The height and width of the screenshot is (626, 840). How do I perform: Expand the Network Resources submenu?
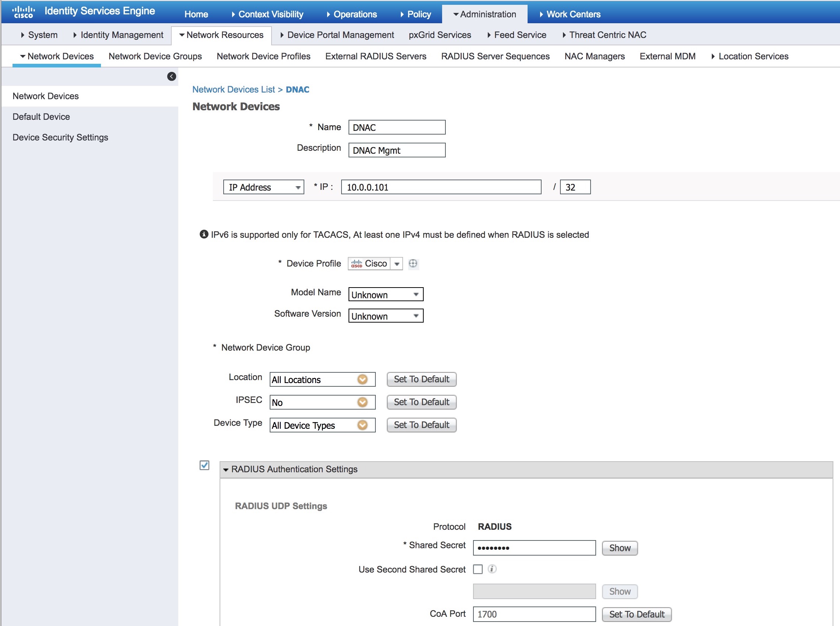[x=221, y=35]
